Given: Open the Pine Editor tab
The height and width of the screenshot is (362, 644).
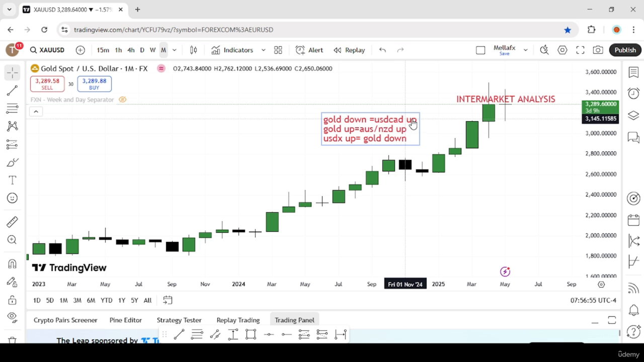Looking at the screenshot, I should [x=126, y=320].
